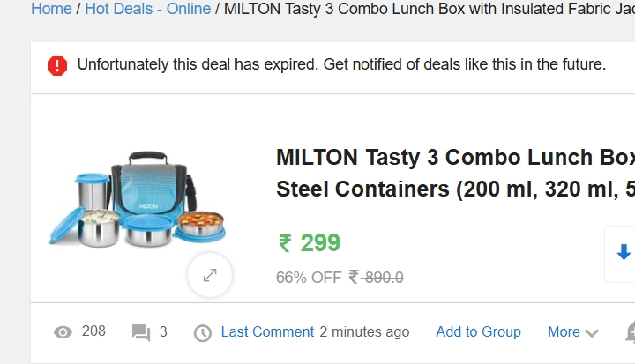Click the eye views icon
Image resolution: width=635 pixels, height=364 pixels.
(x=63, y=332)
